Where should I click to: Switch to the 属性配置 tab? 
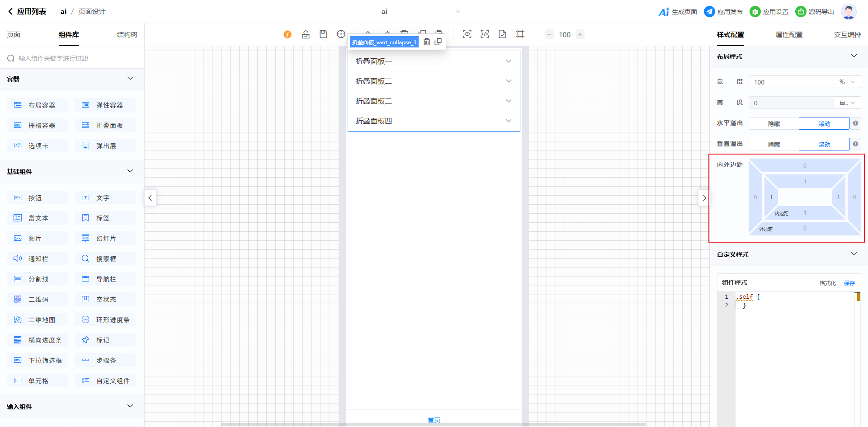(789, 35)
